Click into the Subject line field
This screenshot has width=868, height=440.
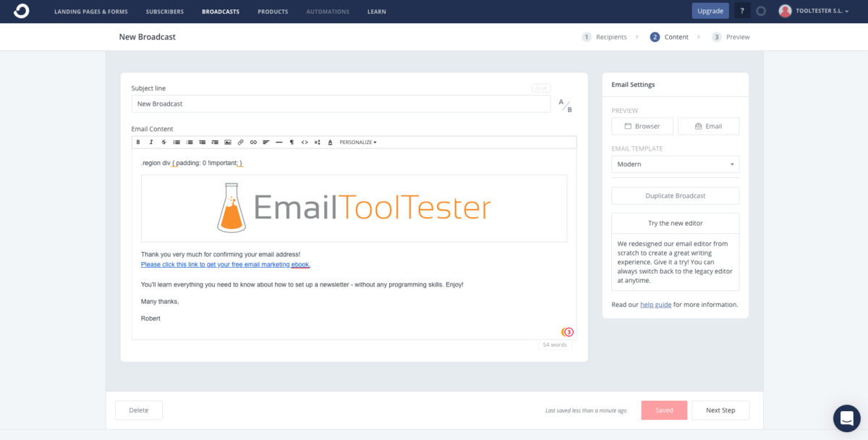click(341, 104)
